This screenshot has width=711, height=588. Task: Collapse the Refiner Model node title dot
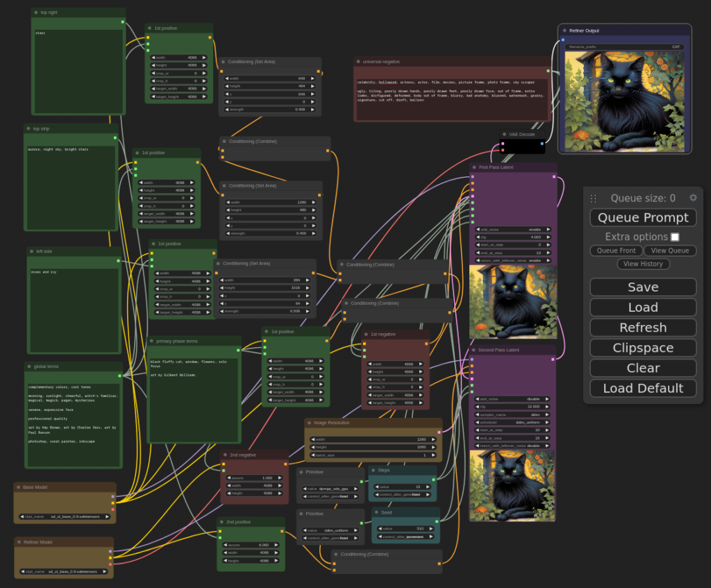coord(19,541)
